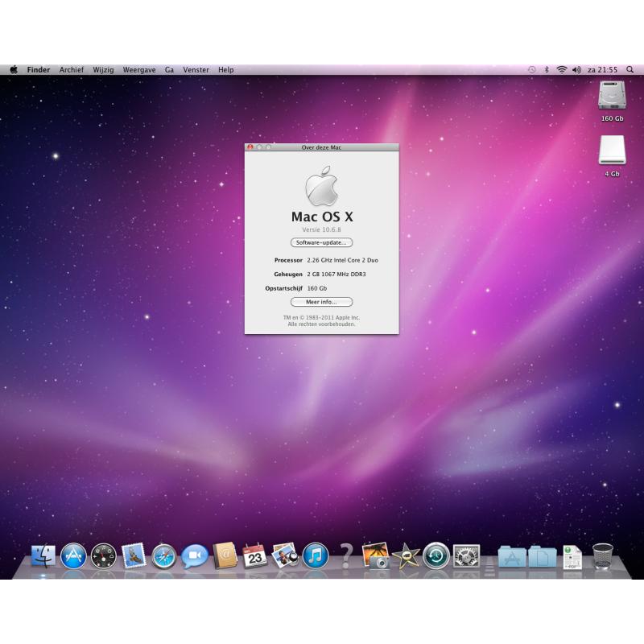Open the PDF document in the Dock
The width and height of the screenshot is (644, 644).
572,556
